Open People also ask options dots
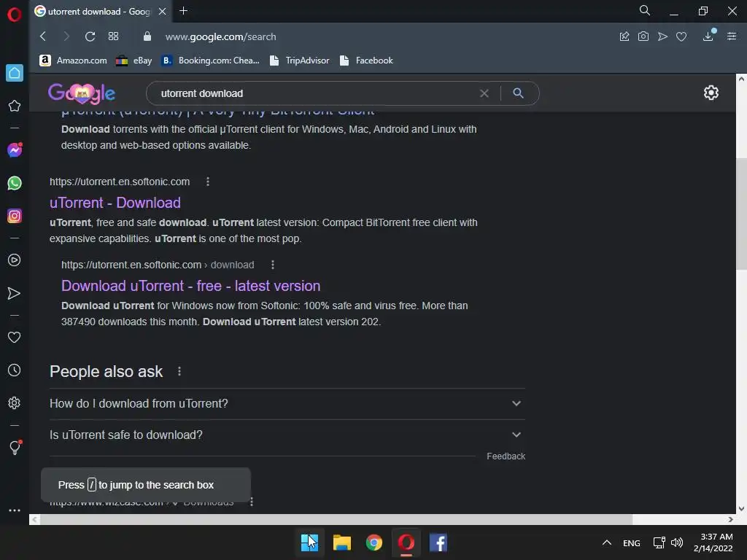The height and width of the screenshot is (560, 747). [x=179, y=371]
